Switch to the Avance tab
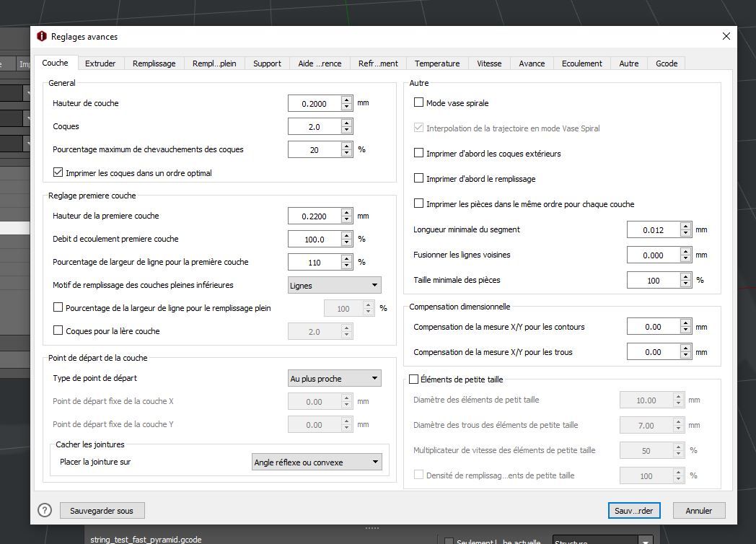This screenshot has height=544, width=756. (x=532, y=63)
